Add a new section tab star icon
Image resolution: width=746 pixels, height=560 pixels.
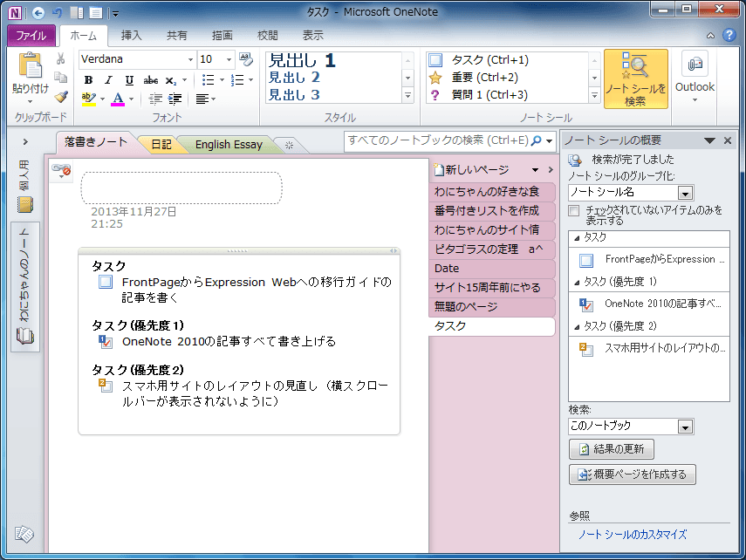pyautogui.click(x=290, y=145)
